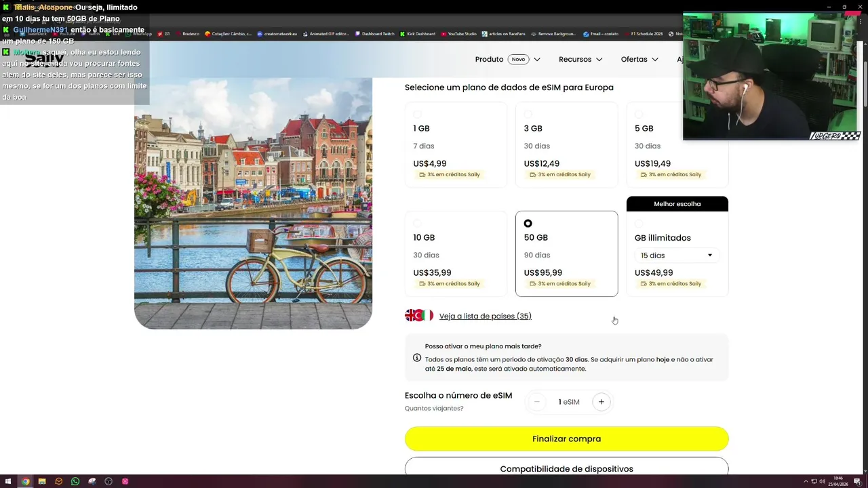Click the info icon beside activation note
The width and height of the screenshot is (868, 488).
(417, 358)
